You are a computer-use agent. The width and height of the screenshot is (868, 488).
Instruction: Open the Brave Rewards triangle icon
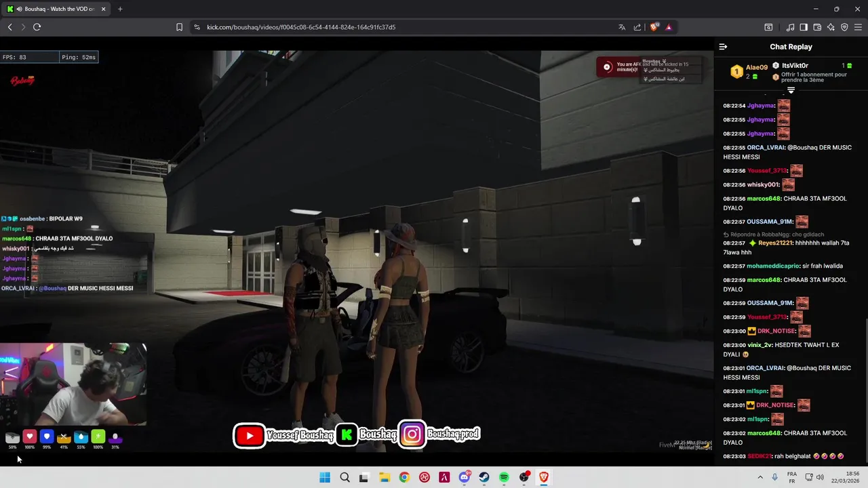669,27
